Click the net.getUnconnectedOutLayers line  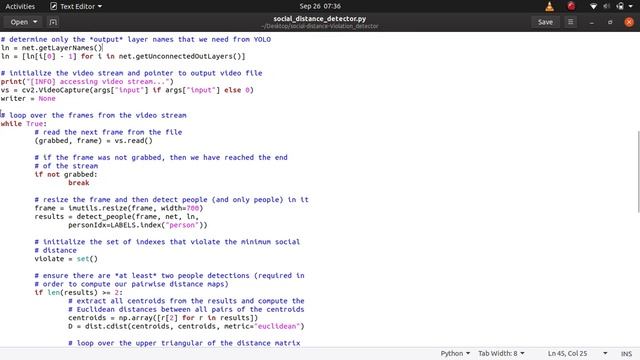123,56
